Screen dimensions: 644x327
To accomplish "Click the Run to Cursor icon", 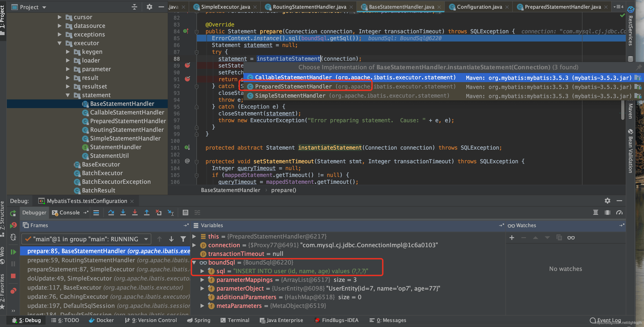I will [x=171, y=213].
